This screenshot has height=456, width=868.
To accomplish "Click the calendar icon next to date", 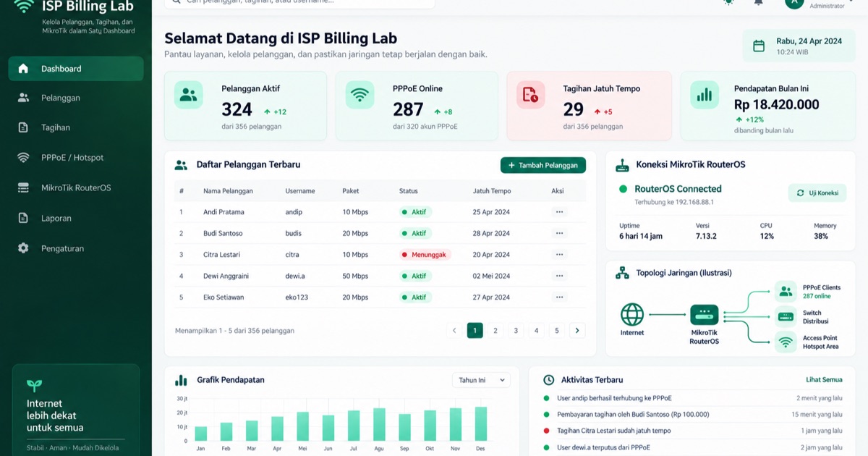I will (x=759, y=46).
